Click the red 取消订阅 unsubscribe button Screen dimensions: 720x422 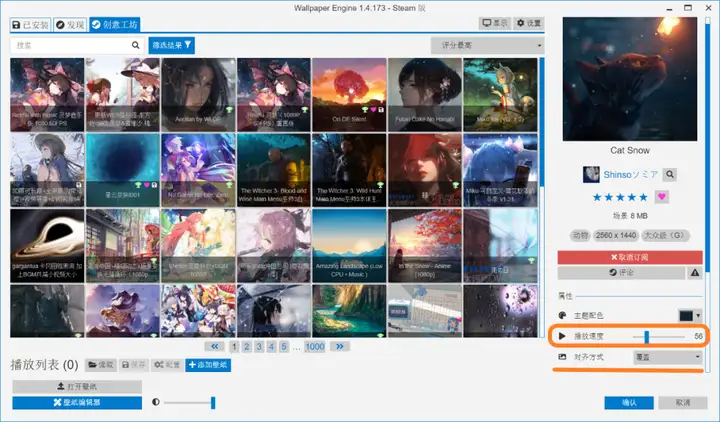[x=630, y=257]
